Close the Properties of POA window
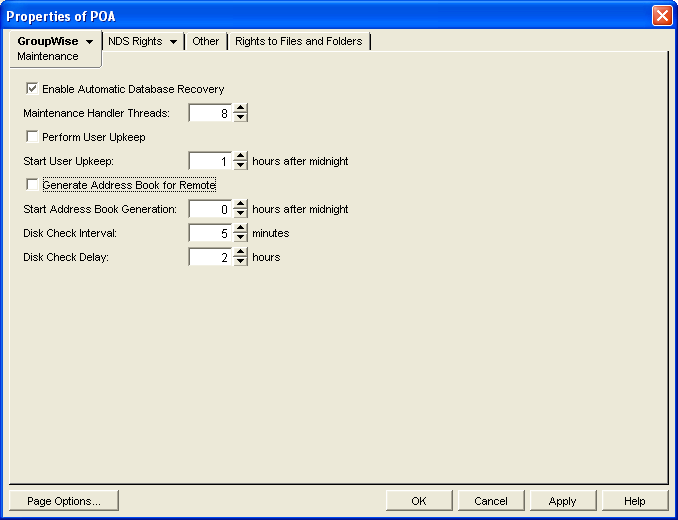 [662, 16]
